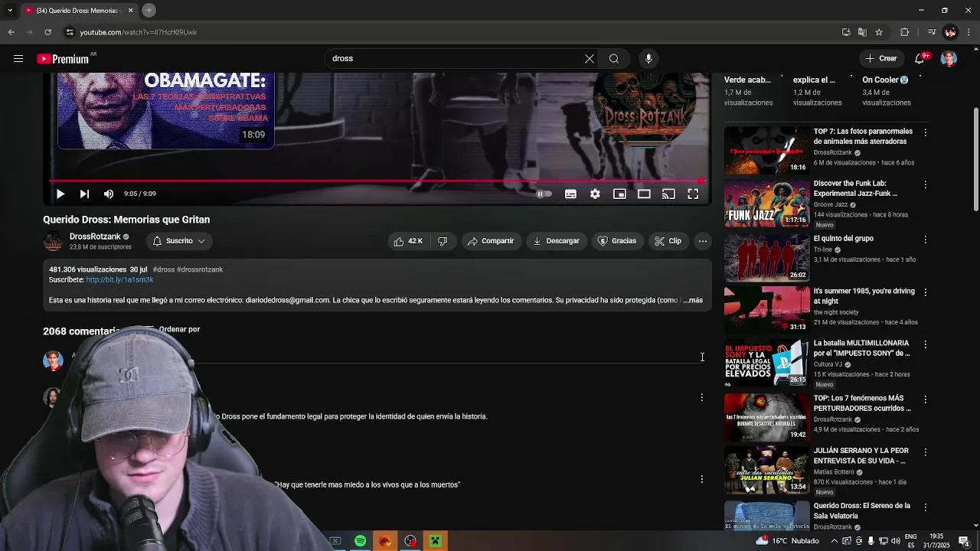Open 'Discover the Funk Lab' video title
Viewport: 980px width, 551px height.
pos(855,188)
